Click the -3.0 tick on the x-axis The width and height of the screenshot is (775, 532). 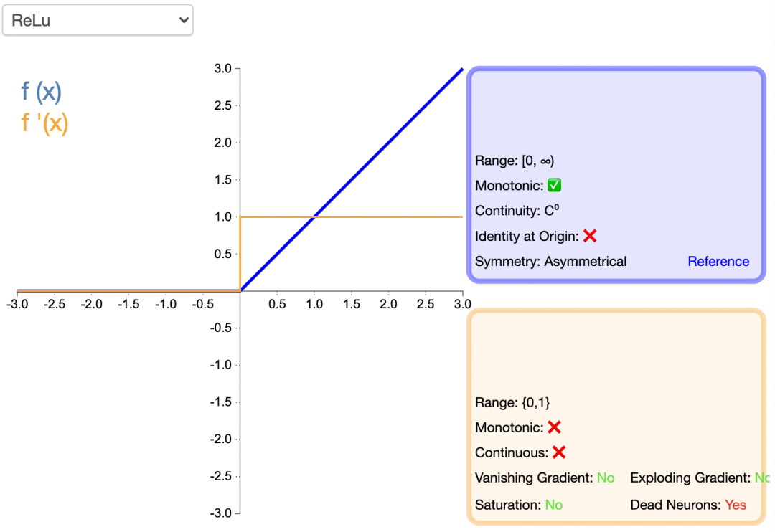17,304
